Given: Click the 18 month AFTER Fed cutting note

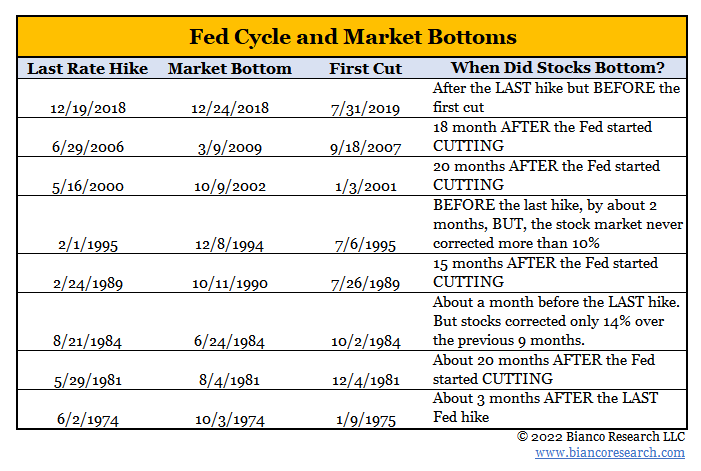Looking at the screenshot, I should [543, 138].
